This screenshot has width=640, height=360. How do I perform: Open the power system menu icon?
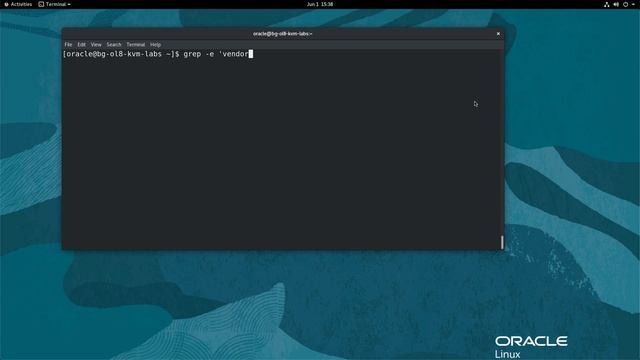pos(625,4)
